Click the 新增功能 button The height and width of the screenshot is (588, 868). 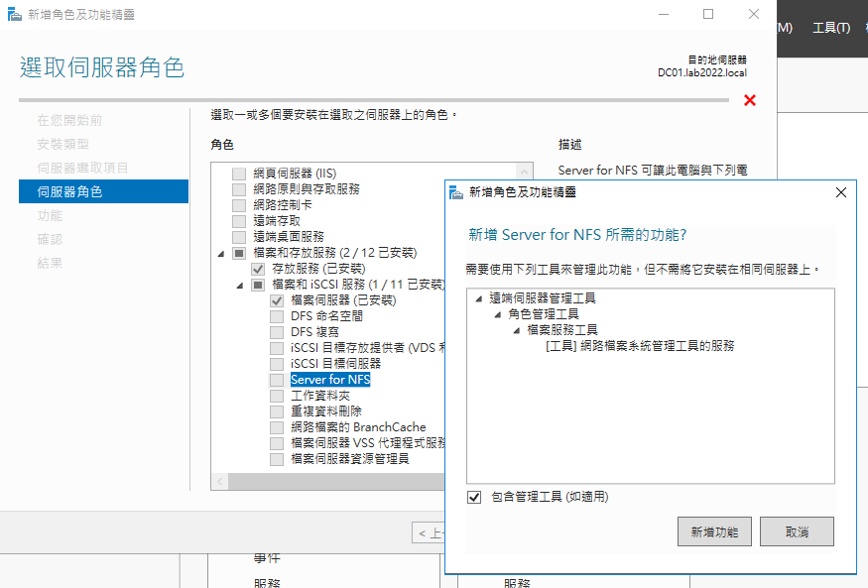(x=714, y=531)
